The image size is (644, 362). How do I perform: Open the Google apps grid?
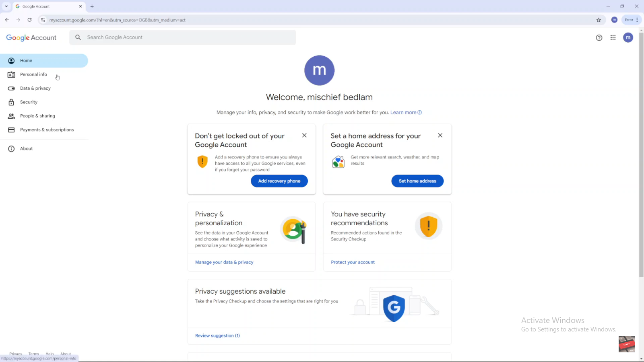613,37
